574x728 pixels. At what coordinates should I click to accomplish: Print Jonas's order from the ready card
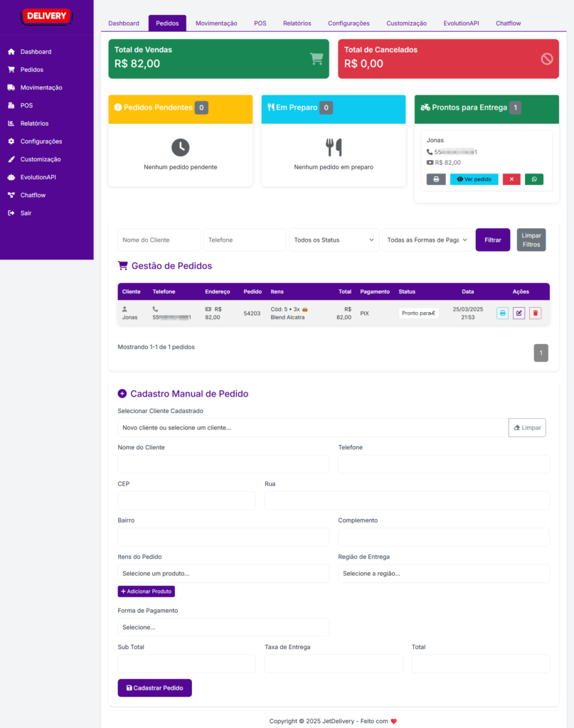pos(435,179)
